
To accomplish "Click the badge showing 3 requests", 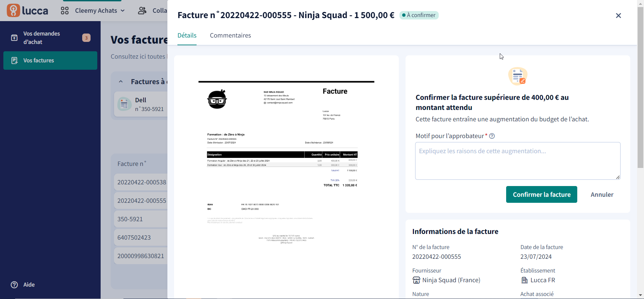I will (86, 38).
